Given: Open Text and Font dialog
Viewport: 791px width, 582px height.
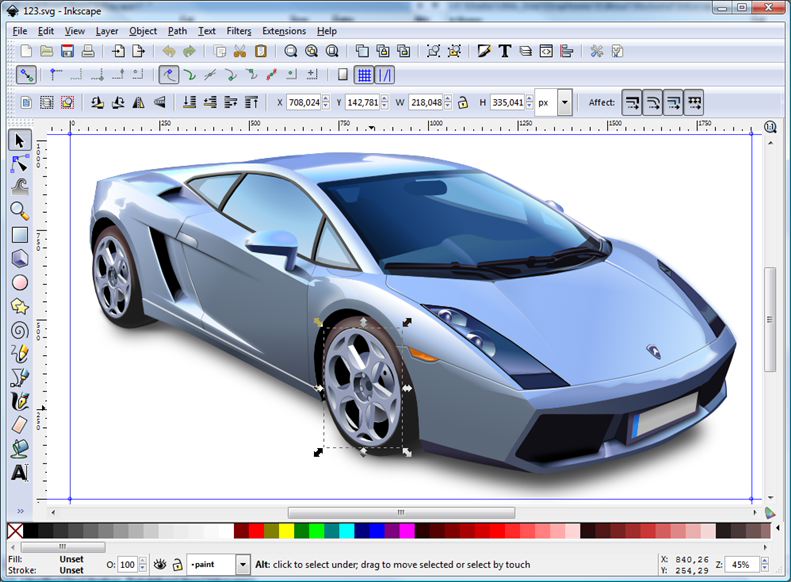Looking at the screenshot, I should pyautogui.click(x=504, y=51).
